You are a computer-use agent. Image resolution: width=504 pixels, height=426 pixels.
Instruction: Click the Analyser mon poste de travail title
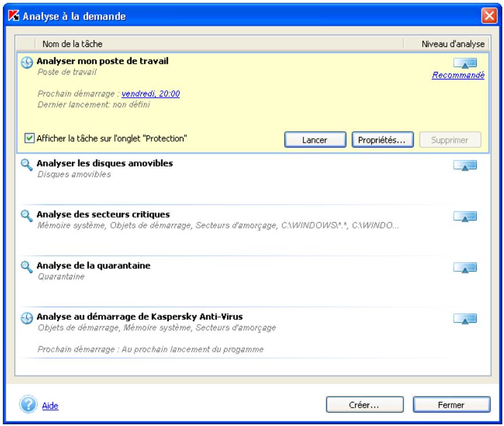pyautogui.click(x=102, y=61)
